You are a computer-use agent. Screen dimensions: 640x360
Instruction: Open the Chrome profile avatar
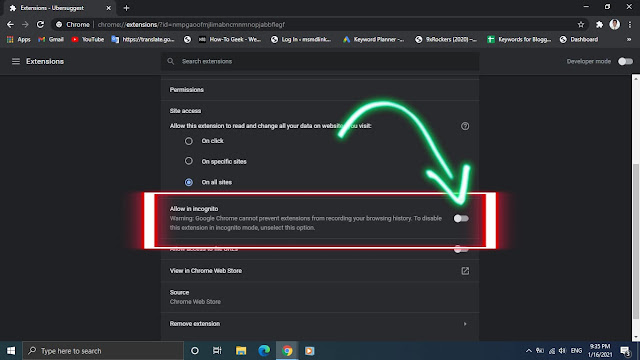point(614,24)
